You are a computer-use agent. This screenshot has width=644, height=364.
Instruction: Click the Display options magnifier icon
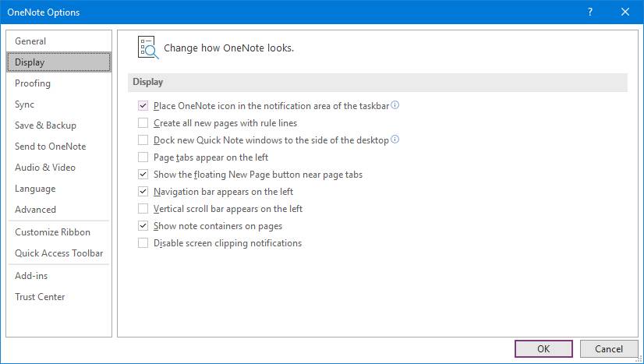point(148,48)
